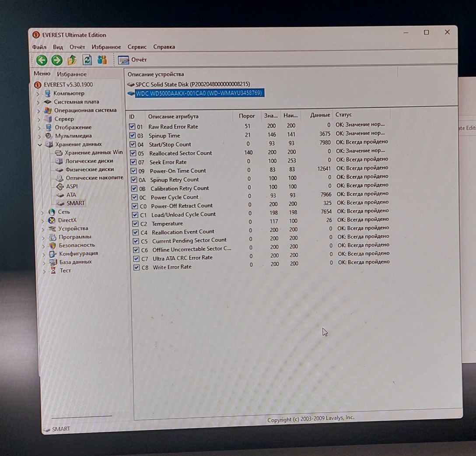Image resolution: width=476 pixels, height=456 pixels.
Task: Select the База данных tree icon
Action: pos(53,262)
